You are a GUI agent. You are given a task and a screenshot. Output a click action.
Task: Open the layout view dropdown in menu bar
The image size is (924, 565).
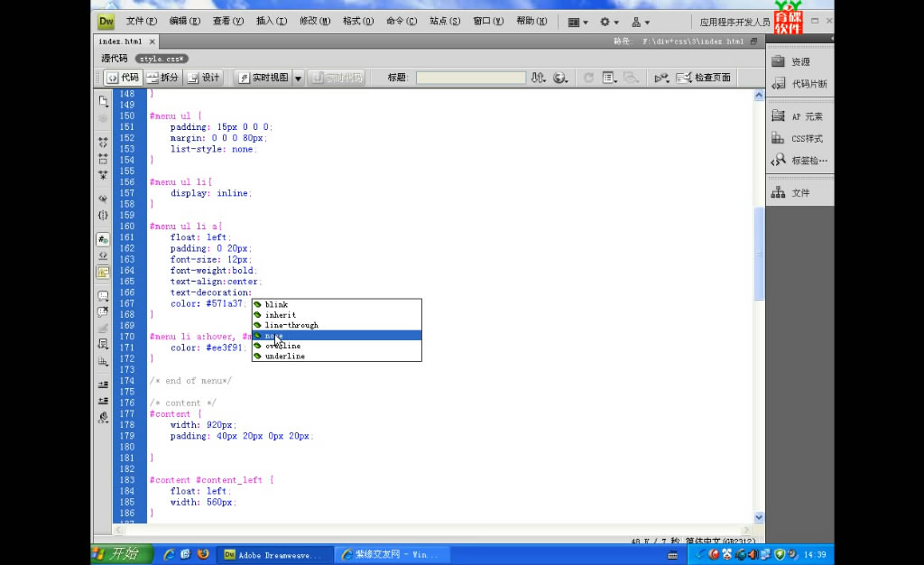pyautogui.click(x=577, y=23)
